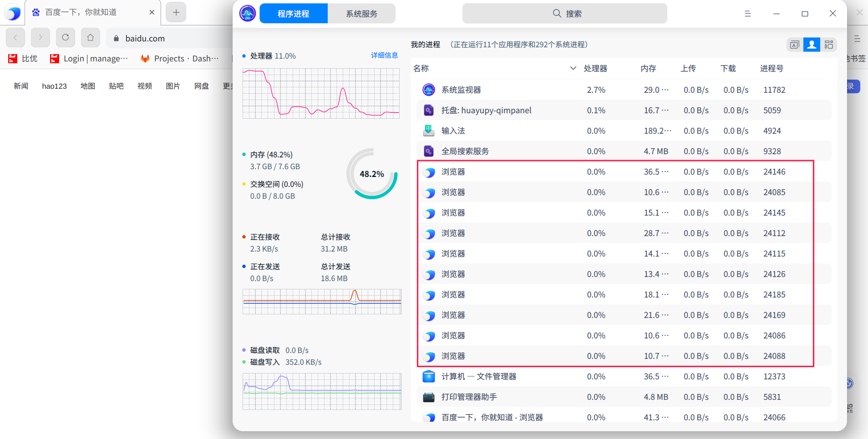Viewport: 868px width, 439px height.
Task: Open the browser home page button
Action: (91, 38)
